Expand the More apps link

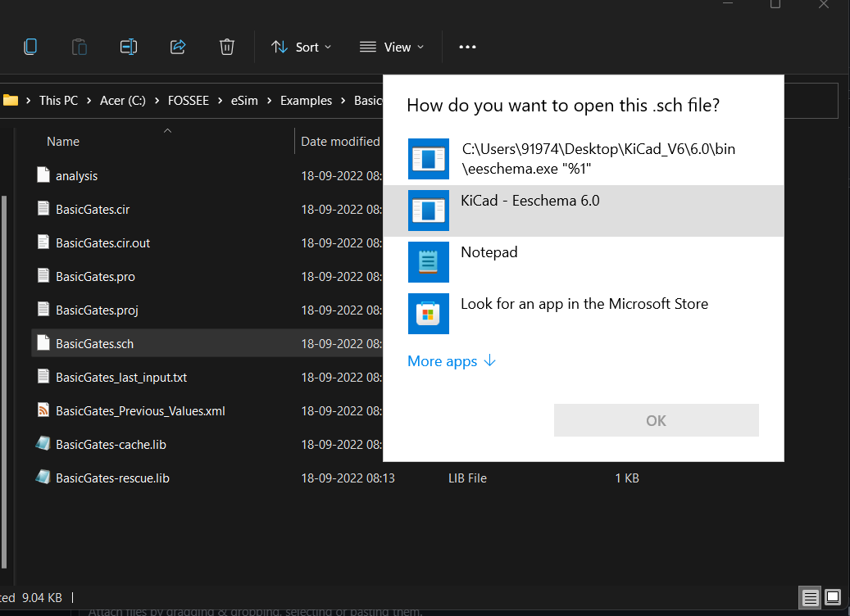[452, 361]
